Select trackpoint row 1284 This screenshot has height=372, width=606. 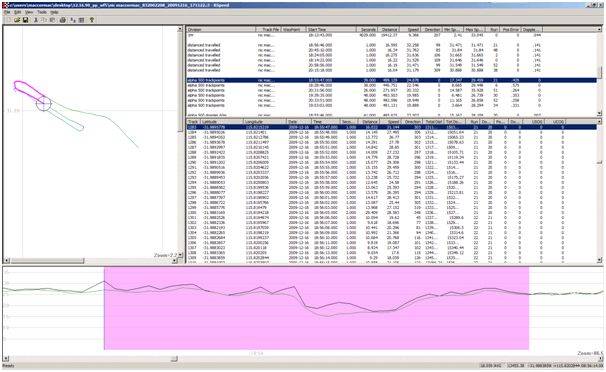[x=392, y=132]
